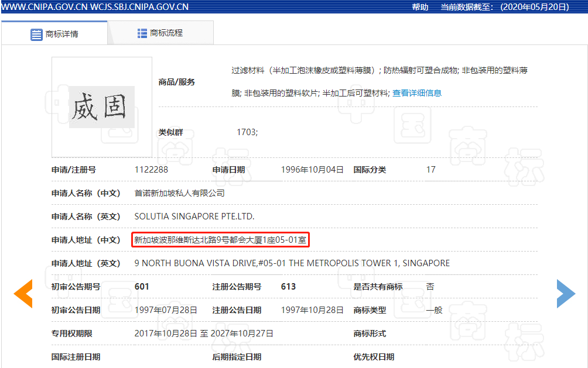588x368 pixels.
Task: Go to the previous trademark with the orange arrow
Action: pos(23,294)
